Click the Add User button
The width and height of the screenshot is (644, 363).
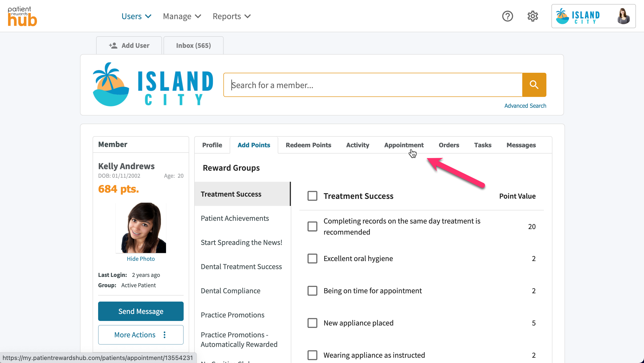point(129,45)
